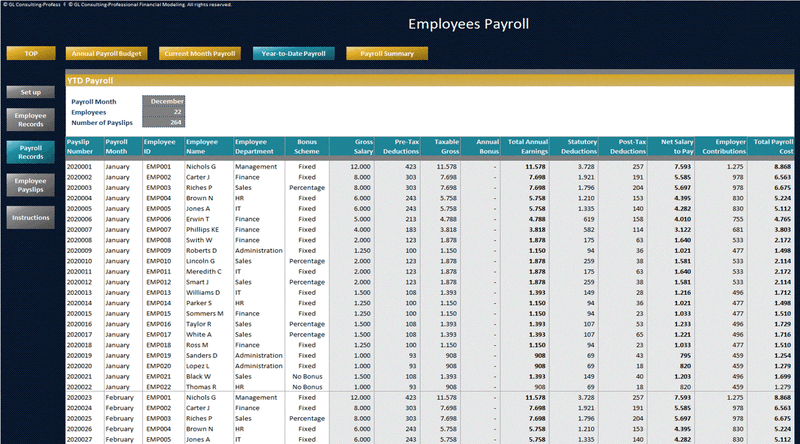Click the Payroll Month column header
The image size is (800, 444).
click(x=123, y=146)
